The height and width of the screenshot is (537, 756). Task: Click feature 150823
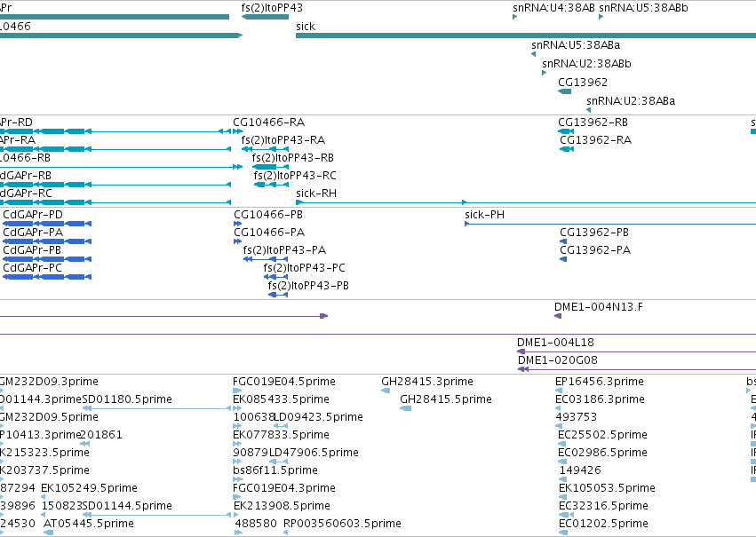click(x=61, y=507)
